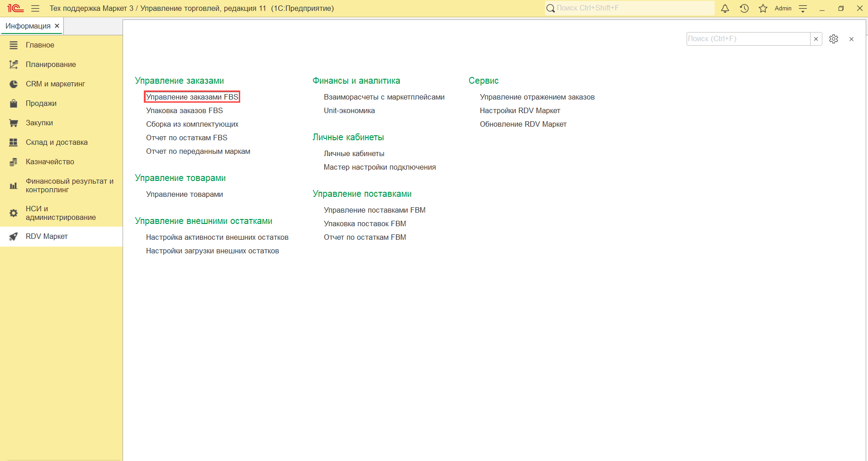Click the Склад и доставка icon

14,143
